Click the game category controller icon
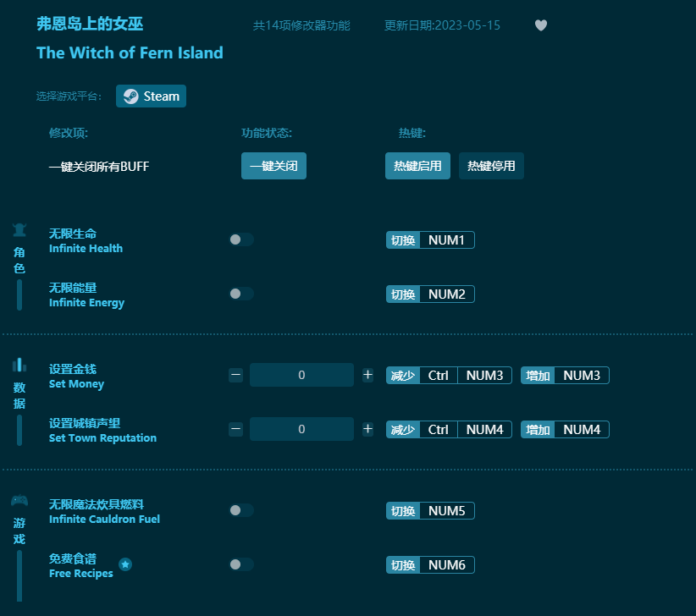Viewport: 696px width, 616px height. pos(19,500)
